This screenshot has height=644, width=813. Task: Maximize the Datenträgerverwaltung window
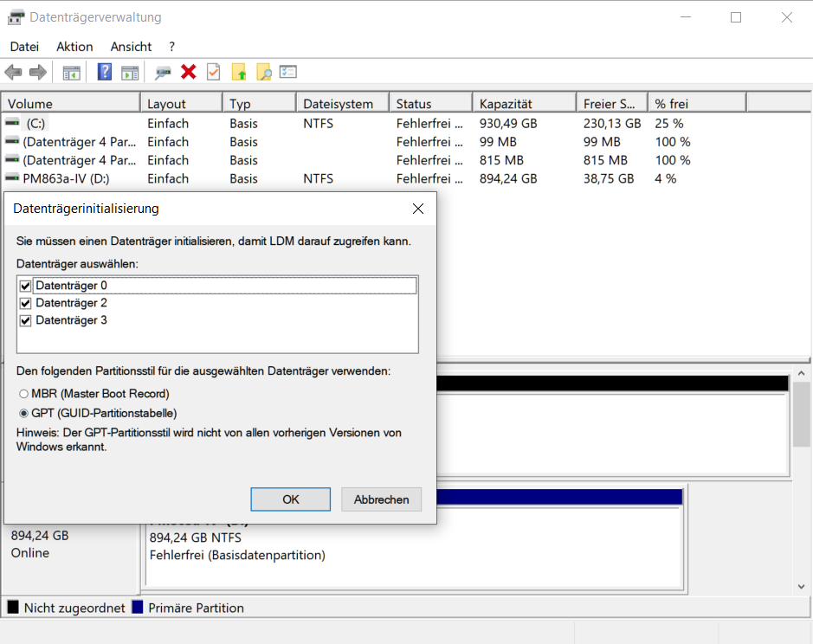(x=736, y=17)
